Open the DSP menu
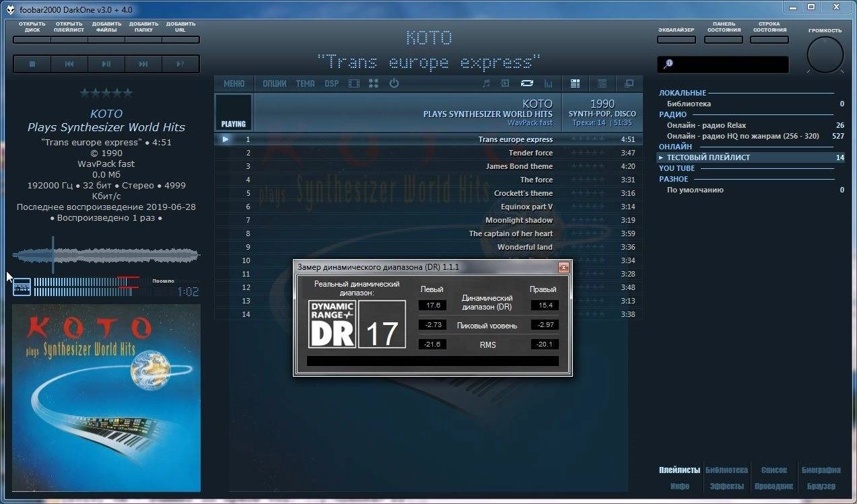Image resolution: width=857 pixels, height=504 pixels. pos(332,83)
